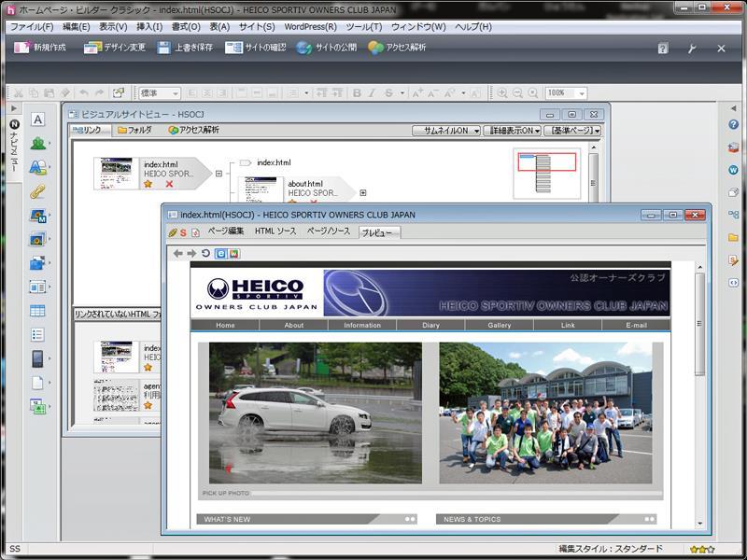Click the help question mark icon in the top toolbar
747x560 pixels.
click(x=663, y=49)
